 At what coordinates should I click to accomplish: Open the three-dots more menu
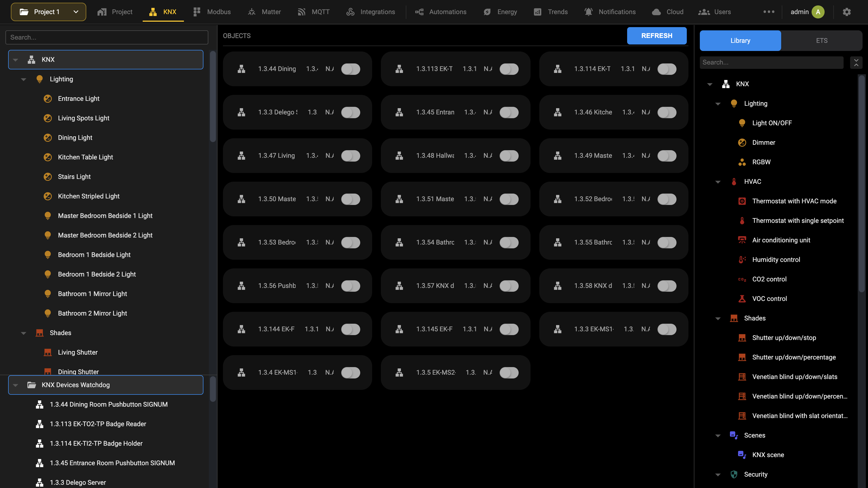(769, 12)
